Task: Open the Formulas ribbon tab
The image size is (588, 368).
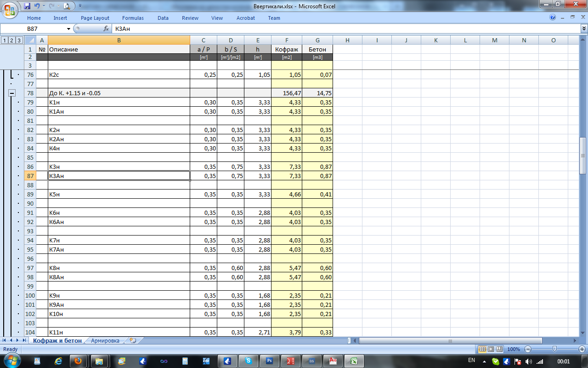Action: click(x=133, y=18)
